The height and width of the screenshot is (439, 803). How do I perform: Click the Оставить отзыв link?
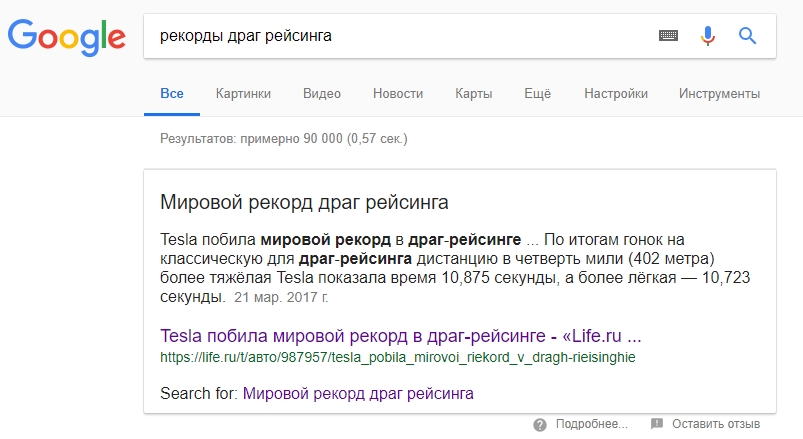(x=716, y=424)
